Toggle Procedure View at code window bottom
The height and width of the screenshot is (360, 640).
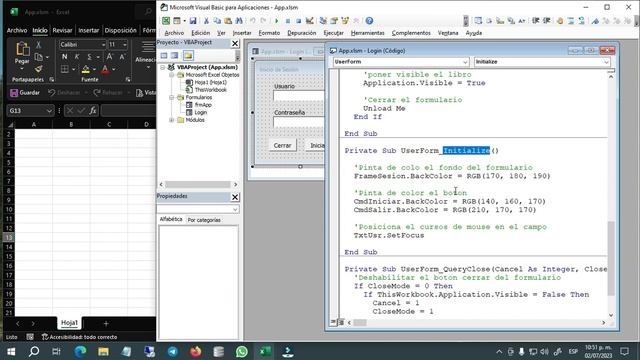coord(333,322)
